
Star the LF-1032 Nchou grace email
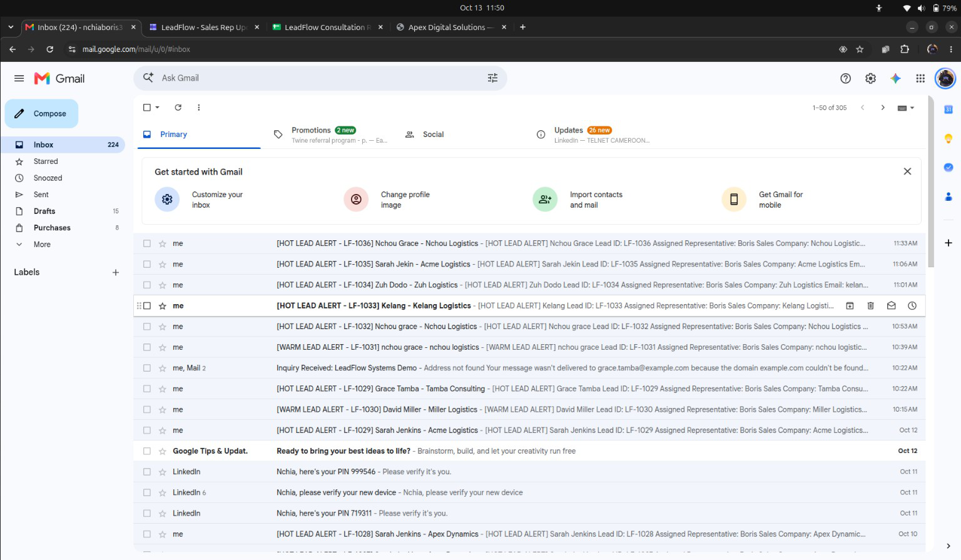pos(163,327)
